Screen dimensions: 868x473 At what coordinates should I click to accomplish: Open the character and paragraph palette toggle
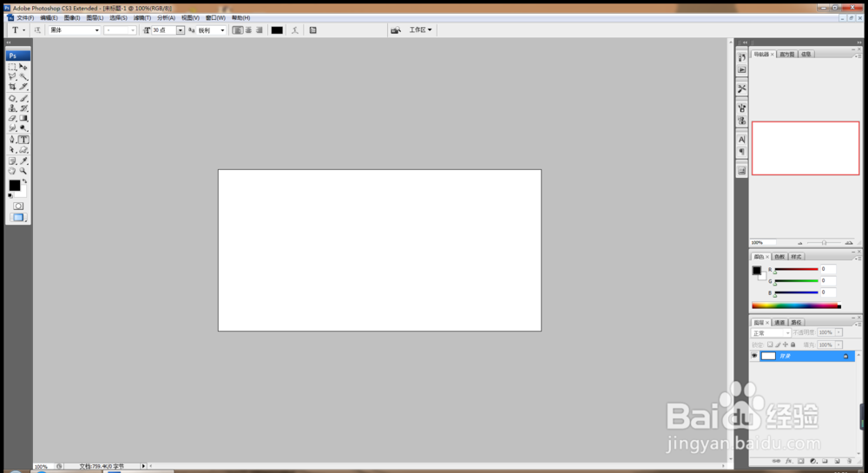(x=312, y=30)
